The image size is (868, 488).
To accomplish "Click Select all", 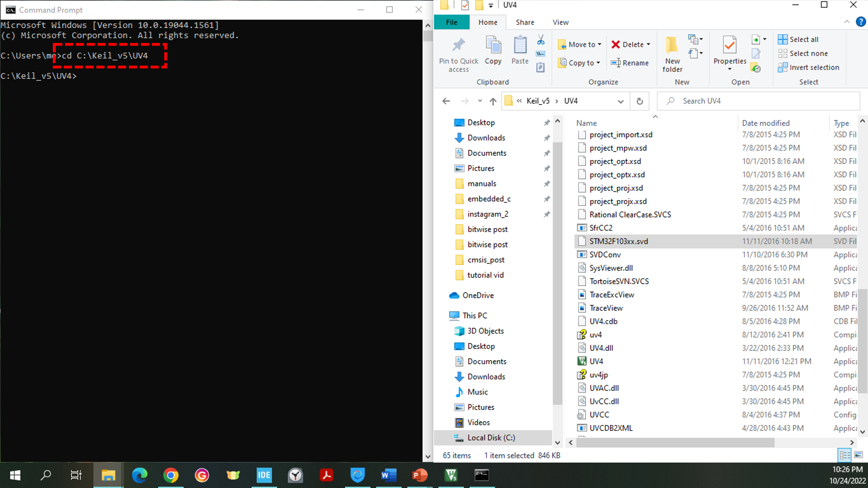I will tap(798, 39).
